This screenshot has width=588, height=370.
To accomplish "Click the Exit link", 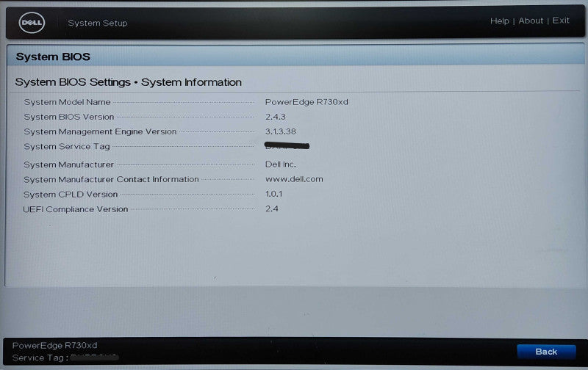I will 561,21.
